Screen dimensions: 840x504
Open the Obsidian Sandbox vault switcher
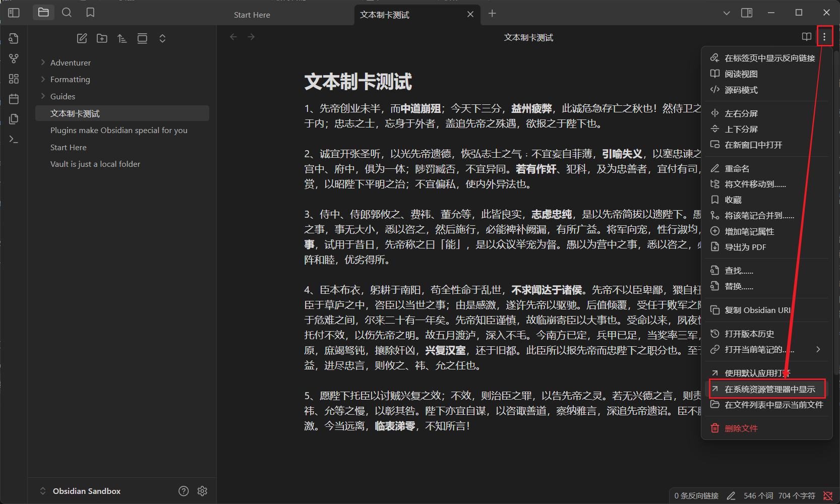pos(86,491)
